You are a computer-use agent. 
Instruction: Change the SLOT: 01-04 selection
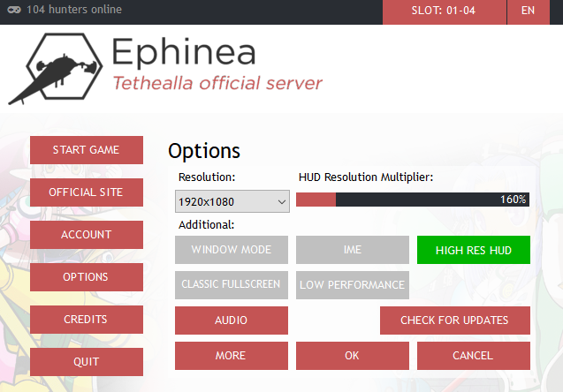[445, 11]
